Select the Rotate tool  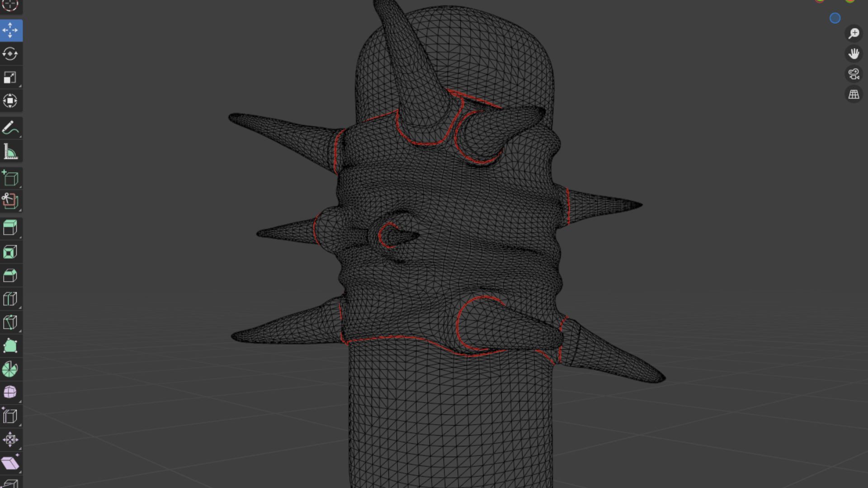10,54
